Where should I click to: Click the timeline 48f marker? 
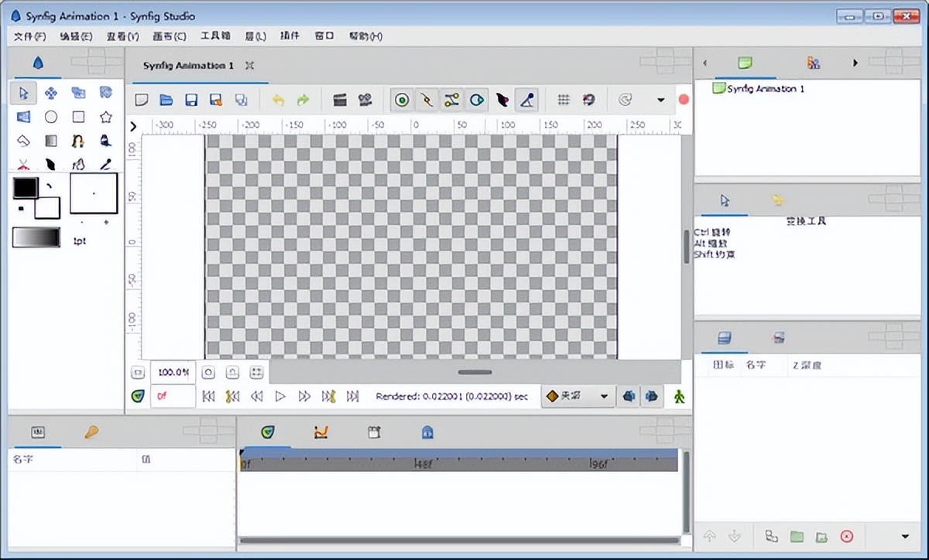(x=423, y=464)
